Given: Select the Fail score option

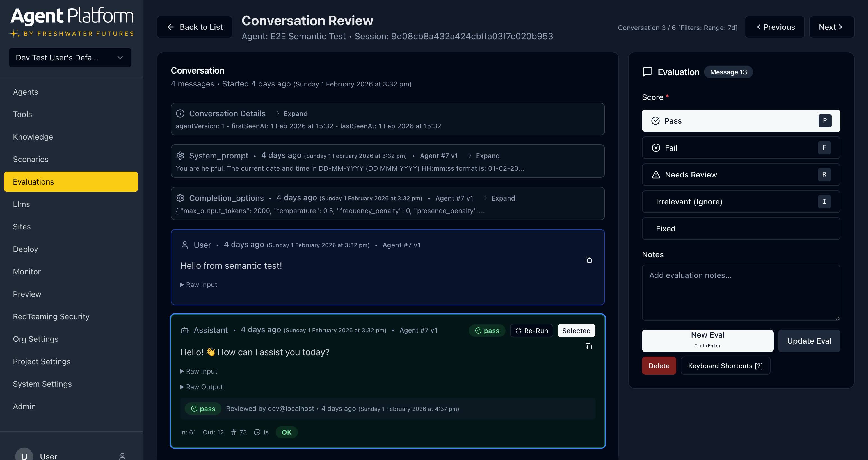Looking at the screenshot, I should point(741,148).
